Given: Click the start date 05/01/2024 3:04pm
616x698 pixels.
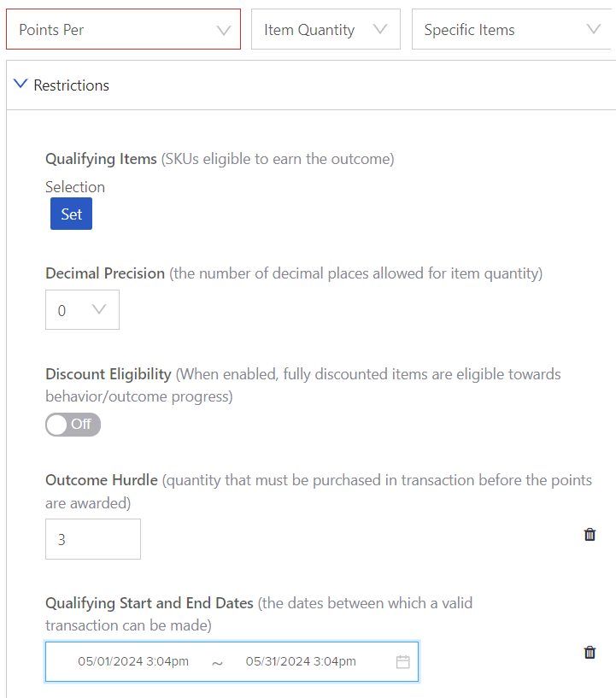Looking at the screenshot, I should click(133, 661).
